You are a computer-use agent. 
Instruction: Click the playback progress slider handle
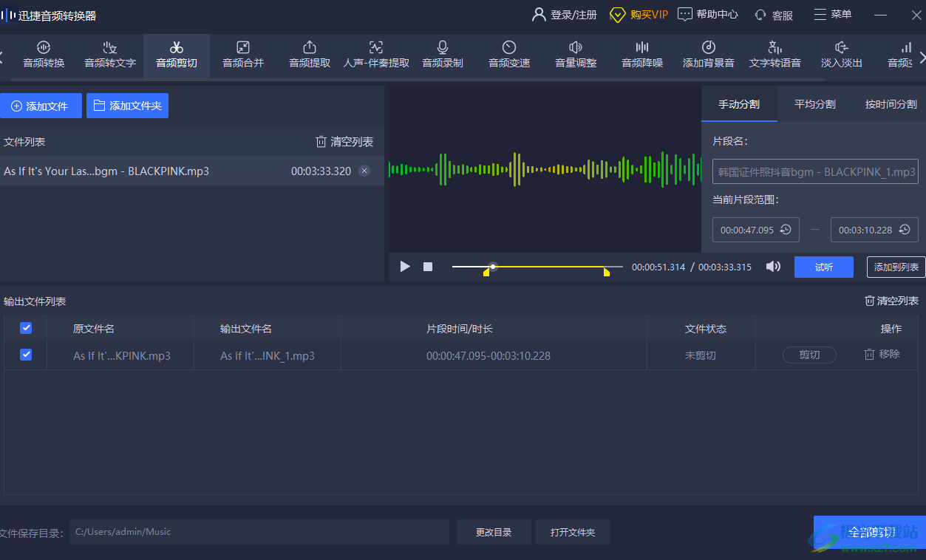[x=493, y=267]
